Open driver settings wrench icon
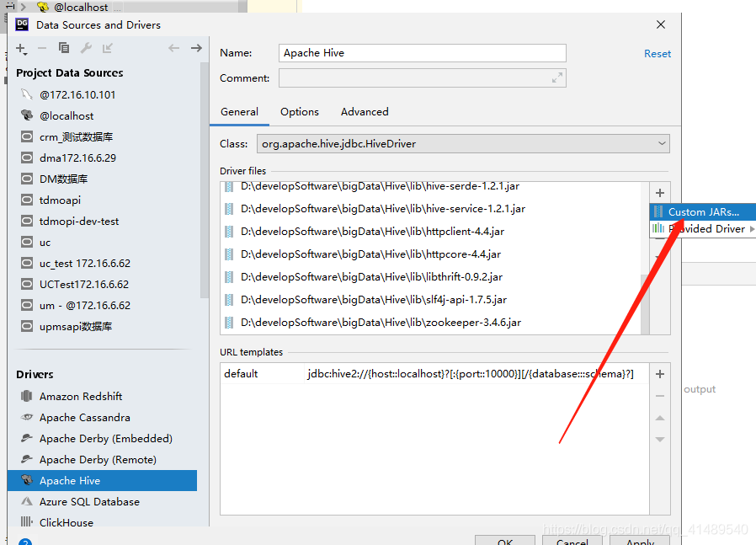 coord(86,48)
